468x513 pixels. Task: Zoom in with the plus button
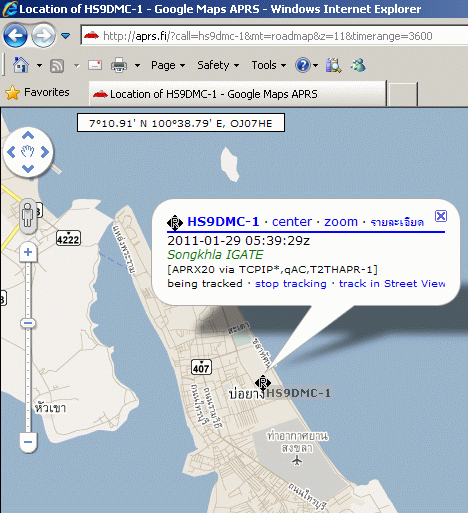click(28, 252)
